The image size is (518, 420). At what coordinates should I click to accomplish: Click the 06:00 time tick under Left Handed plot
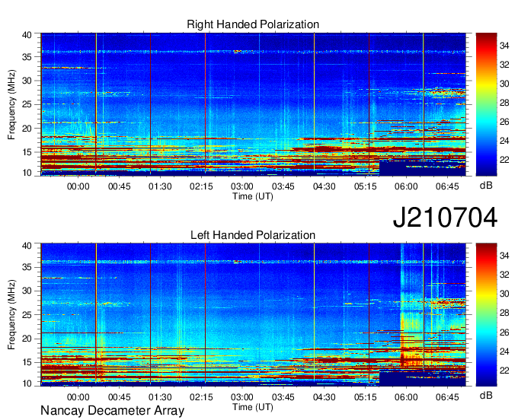coord(406,397)
